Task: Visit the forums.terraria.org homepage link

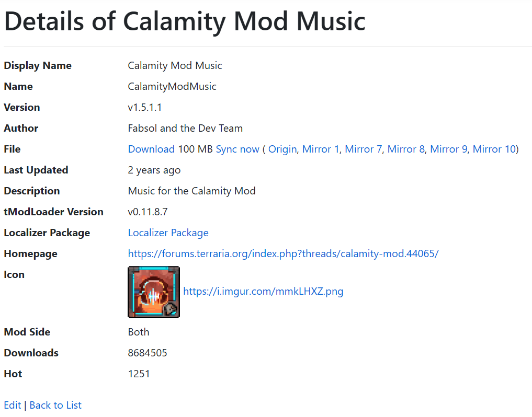Action: point(283,254)
